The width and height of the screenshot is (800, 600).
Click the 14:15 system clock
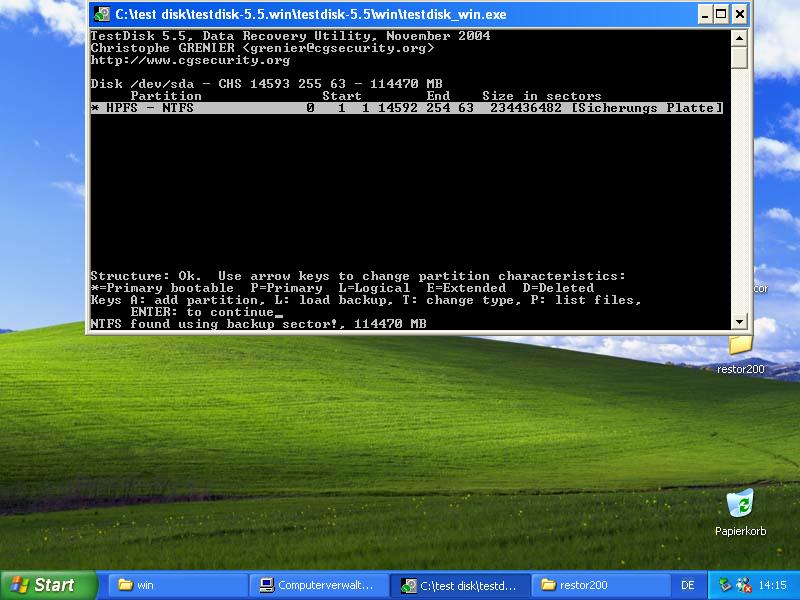pos(772,585)
